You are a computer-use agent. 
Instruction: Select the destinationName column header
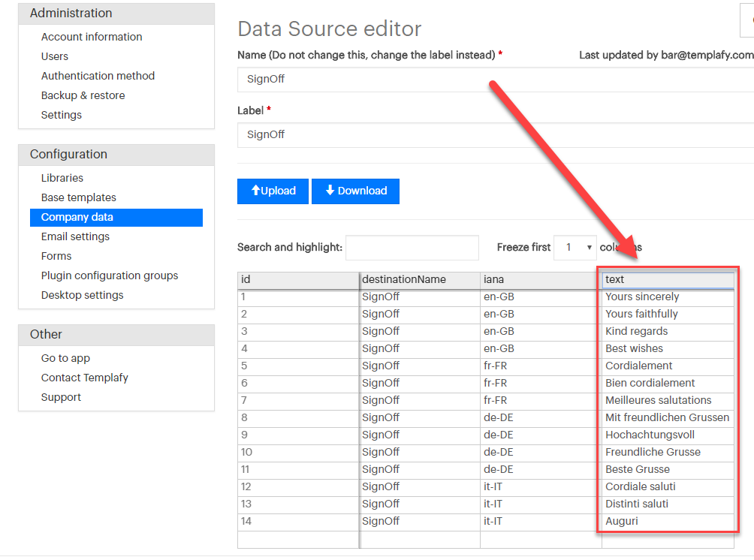click(x=420, y=280)
